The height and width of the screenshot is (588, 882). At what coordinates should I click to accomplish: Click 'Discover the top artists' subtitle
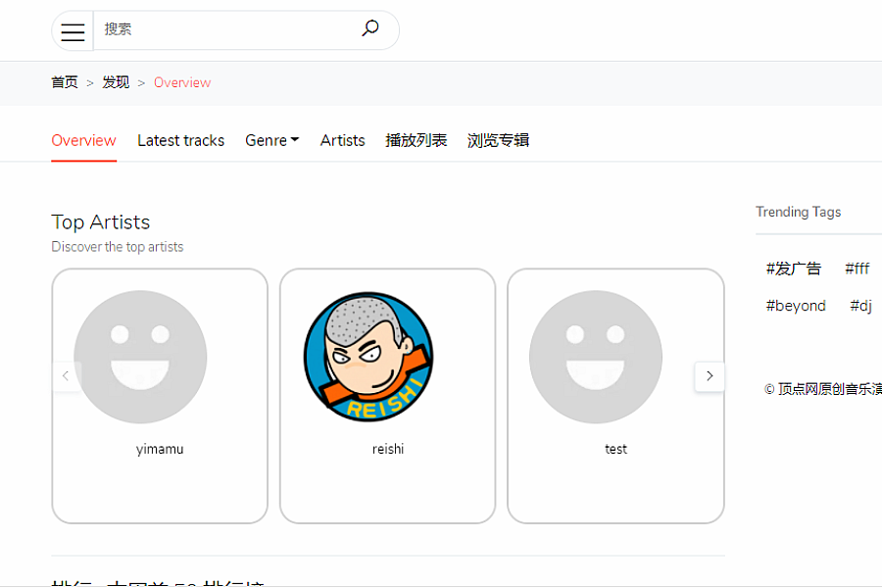(118, 247)
